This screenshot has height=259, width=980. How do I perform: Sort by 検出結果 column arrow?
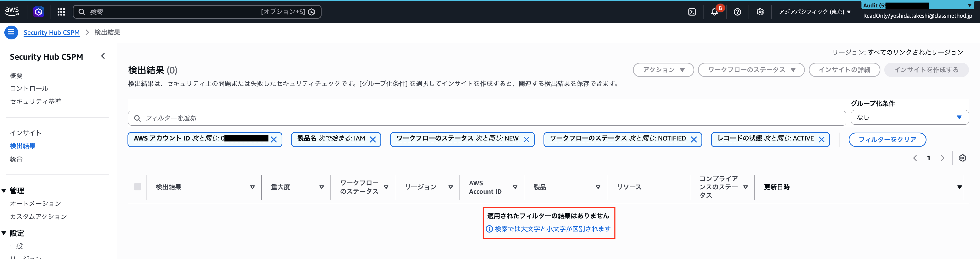pos(252,187)
